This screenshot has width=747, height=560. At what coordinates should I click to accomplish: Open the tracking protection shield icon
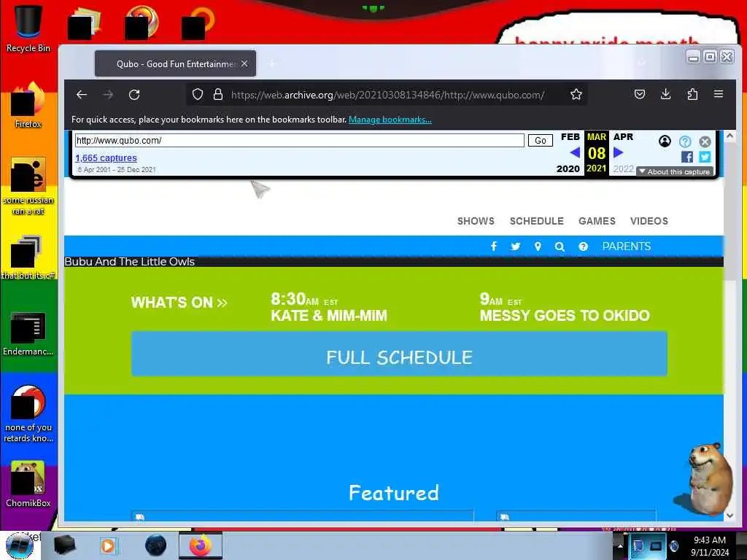coord(198,94)
